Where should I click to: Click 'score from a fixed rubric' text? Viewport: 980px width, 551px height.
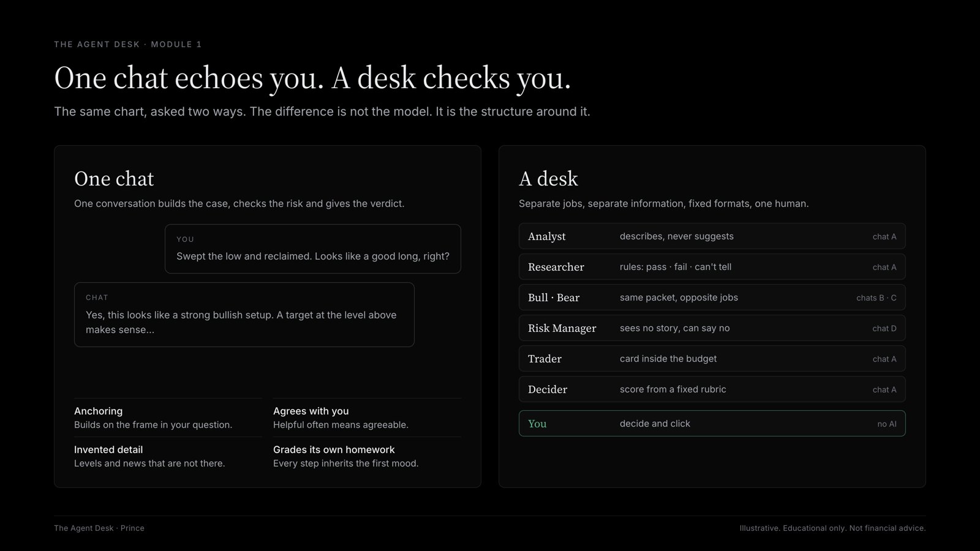coord(673,389)
